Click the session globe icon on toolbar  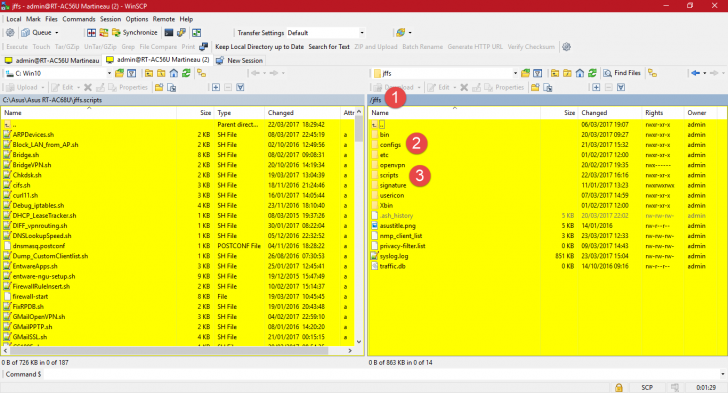(x=400, y=33)
